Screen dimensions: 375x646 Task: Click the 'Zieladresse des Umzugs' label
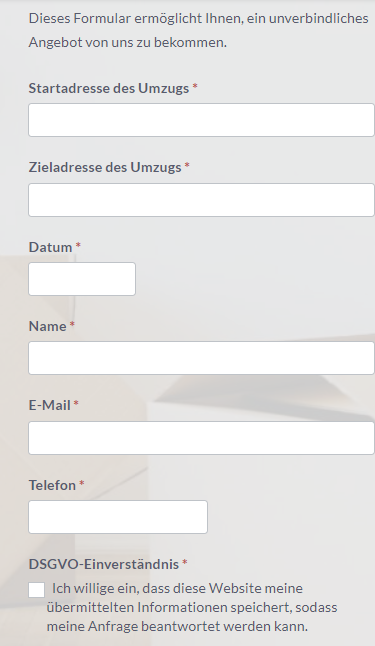[x=105, y=167]
